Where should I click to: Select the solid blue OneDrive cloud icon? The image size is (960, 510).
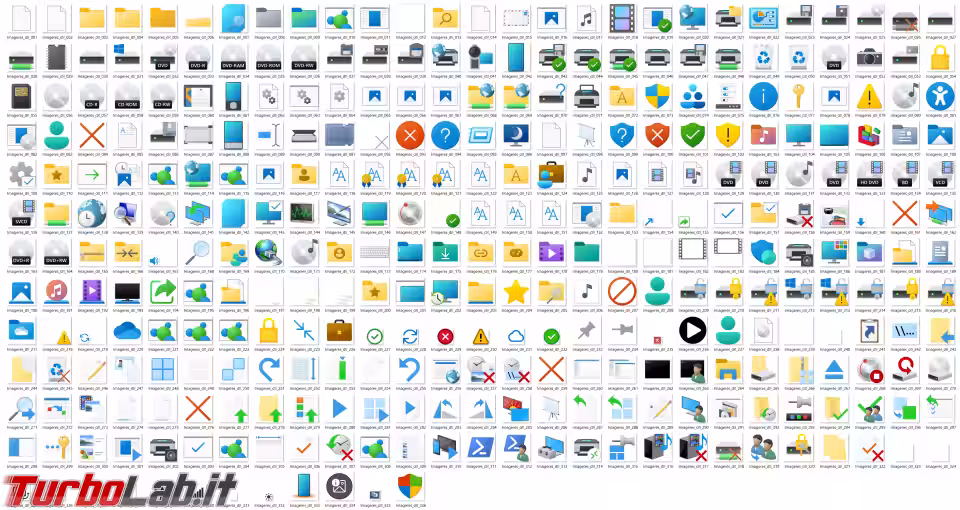click(127, 331)
